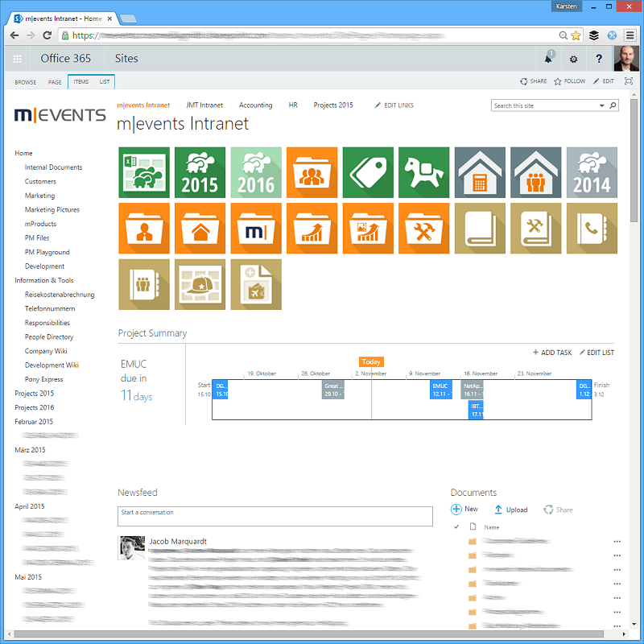Viewport: 644px width, 644px height.
Task: Select the price tag tile
Action: [368, 172]
